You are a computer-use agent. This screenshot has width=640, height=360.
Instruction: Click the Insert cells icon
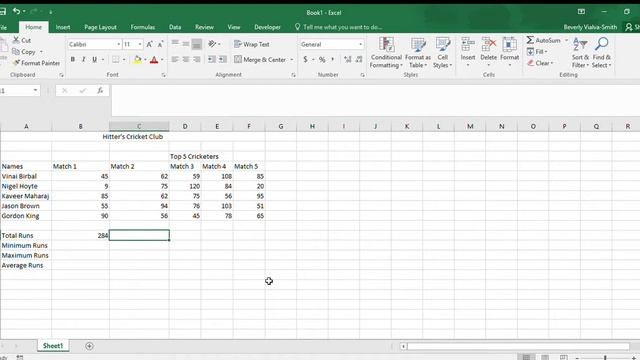pos(468,44)
